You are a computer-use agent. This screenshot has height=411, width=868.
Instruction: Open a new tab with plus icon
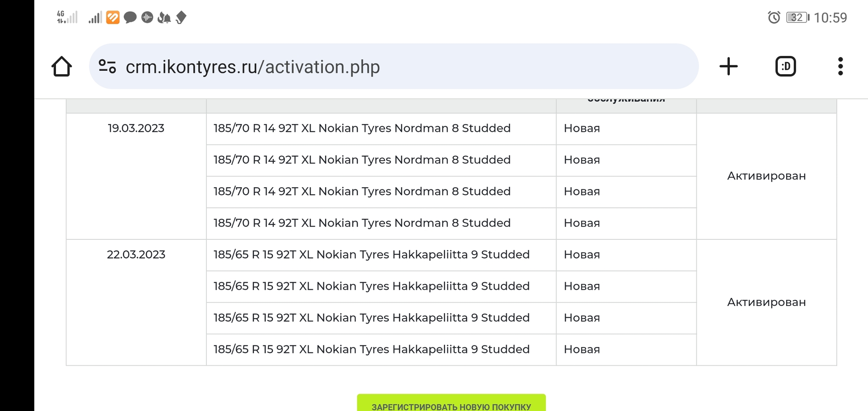point(729,67)
